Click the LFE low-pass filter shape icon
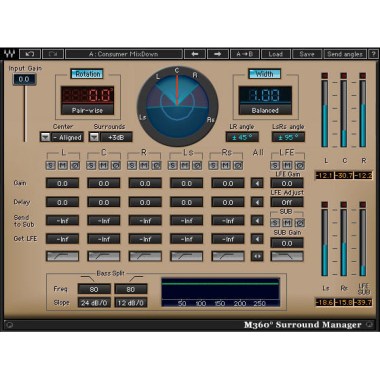The image size is (380, 380). point(287,256)
